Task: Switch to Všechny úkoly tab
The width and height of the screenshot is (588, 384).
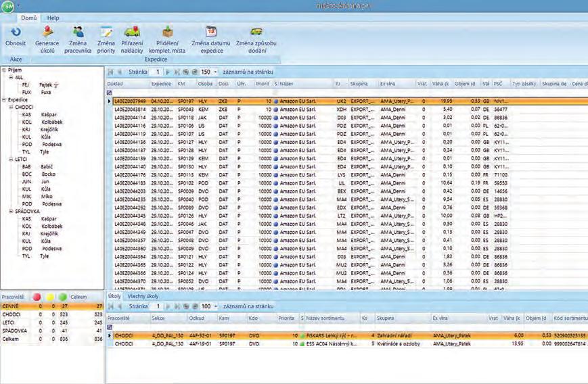Action: click(143, 296)
